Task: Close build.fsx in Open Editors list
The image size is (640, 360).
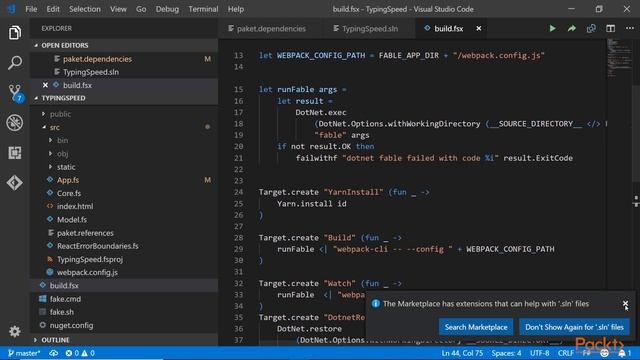Action: 45,85
